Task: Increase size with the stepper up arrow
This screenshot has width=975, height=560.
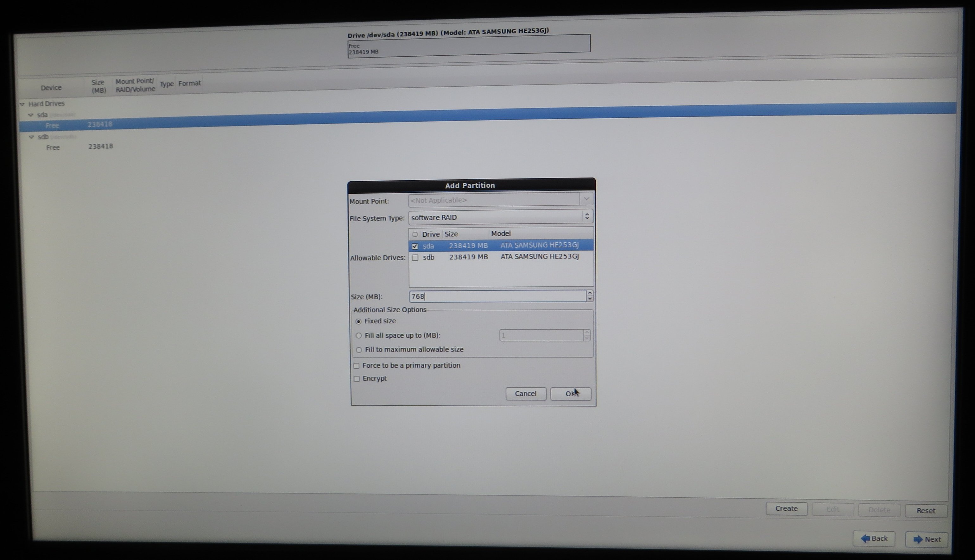Action: [x=589, y=294]
